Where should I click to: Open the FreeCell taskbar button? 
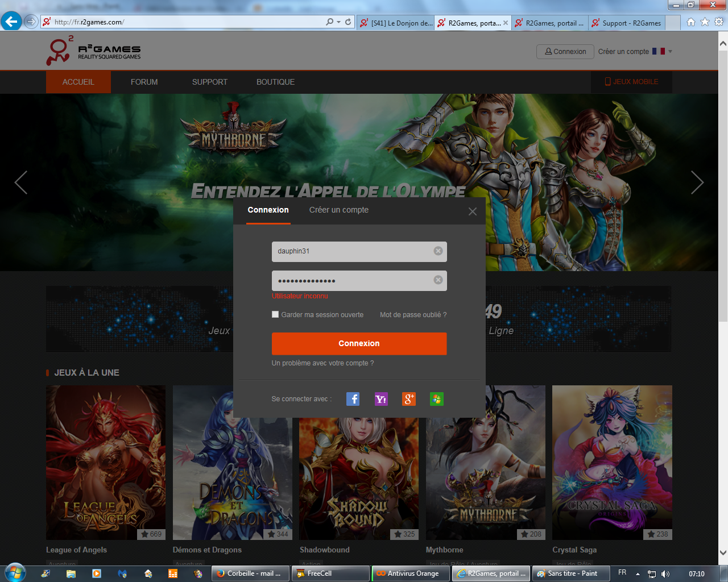330,573
